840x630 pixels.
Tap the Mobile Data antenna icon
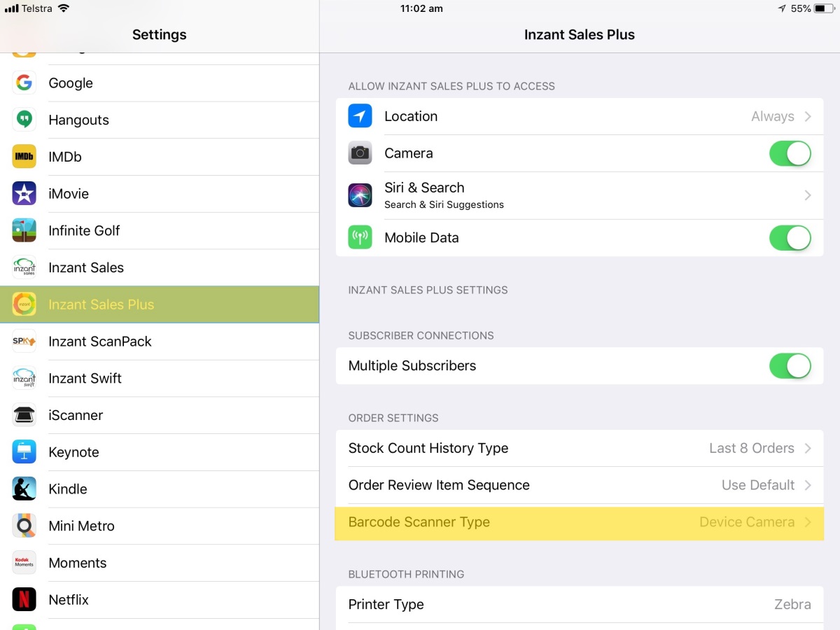360,237
